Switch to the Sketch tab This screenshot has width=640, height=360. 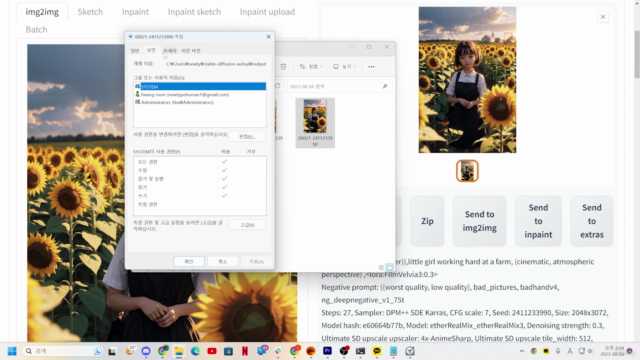click(90, 12)
